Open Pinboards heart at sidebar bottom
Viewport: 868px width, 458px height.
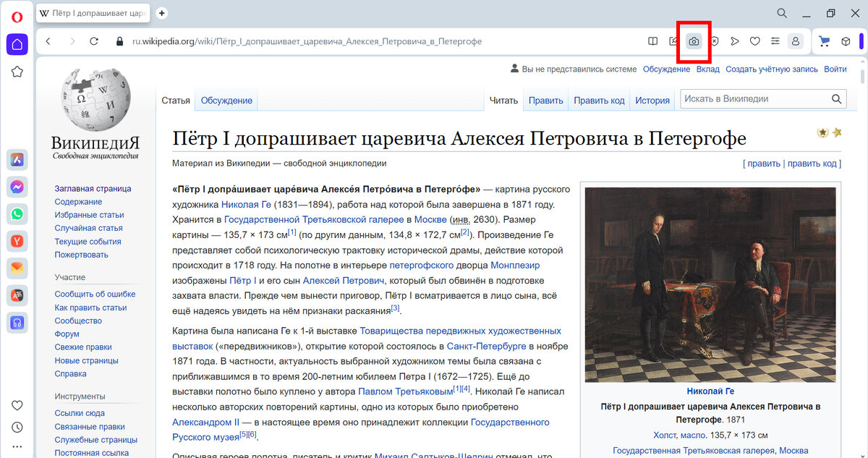tap(17, 405)
